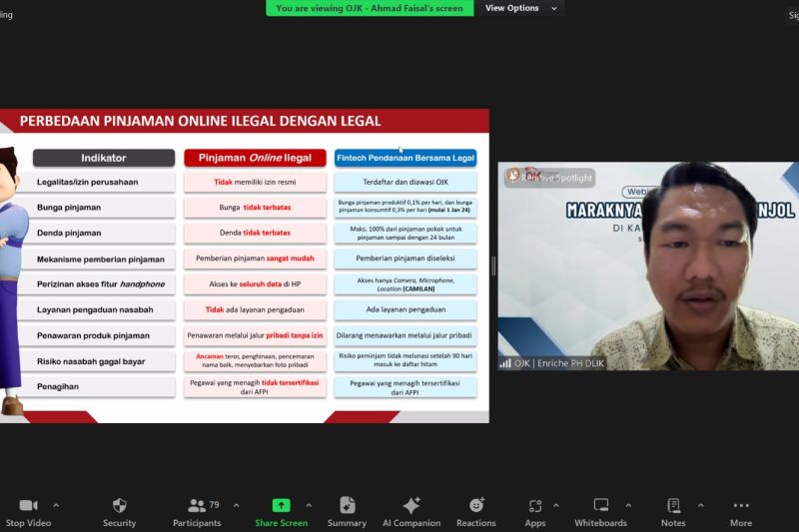Click 'Tidak ada layanan pengaduan' cell
799x532 pixels.
pos(255,309)
